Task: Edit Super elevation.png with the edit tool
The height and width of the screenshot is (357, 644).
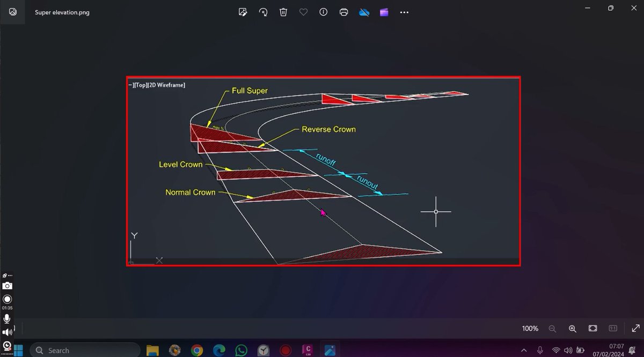Action: [243, 12]
